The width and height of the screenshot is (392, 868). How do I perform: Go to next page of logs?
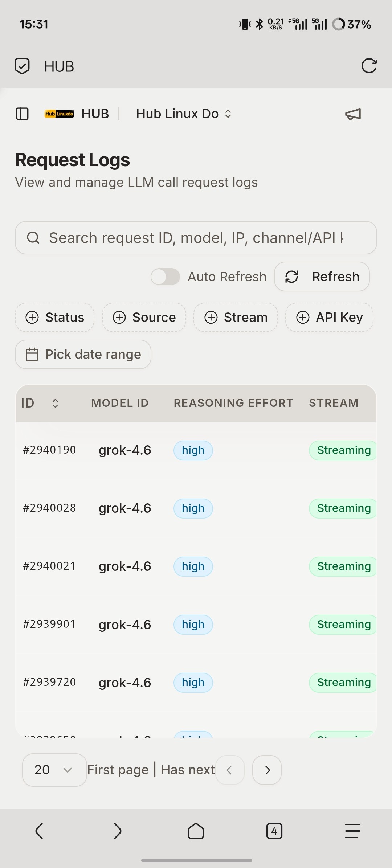267,770
